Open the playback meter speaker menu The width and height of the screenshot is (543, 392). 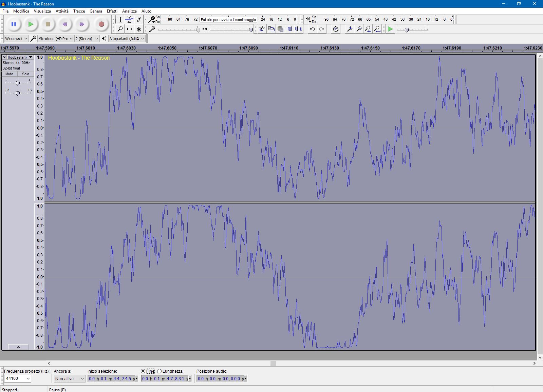307,19
